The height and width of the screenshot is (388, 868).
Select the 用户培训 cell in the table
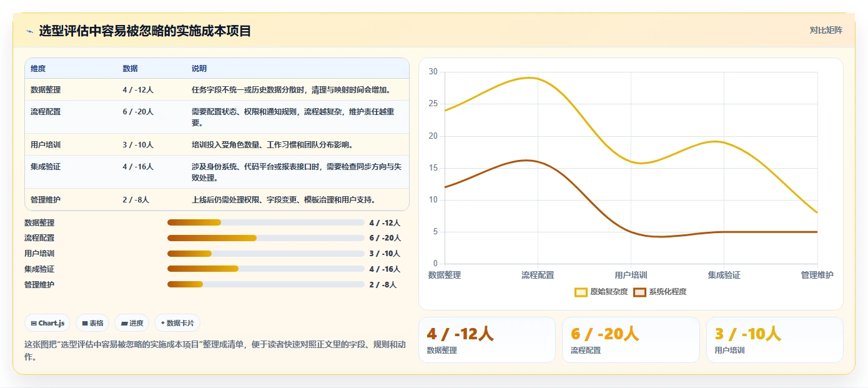click(x=46, y=144)
